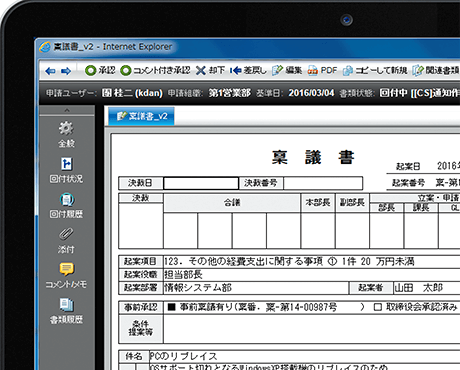Click the 2016/03/04 base date
Viewport: 460px width, 370px height.
click(x=311, y=93)
